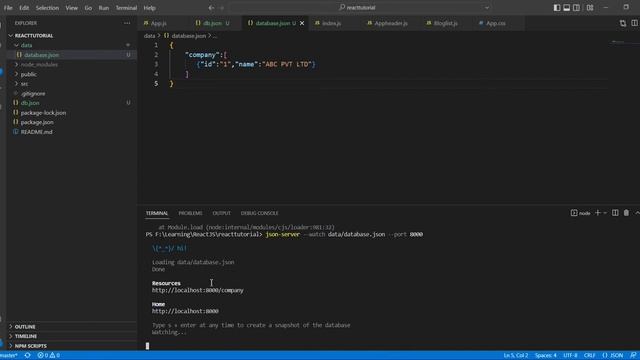
Task: Open the localhost:8000/company link
Action: [198, 290]
